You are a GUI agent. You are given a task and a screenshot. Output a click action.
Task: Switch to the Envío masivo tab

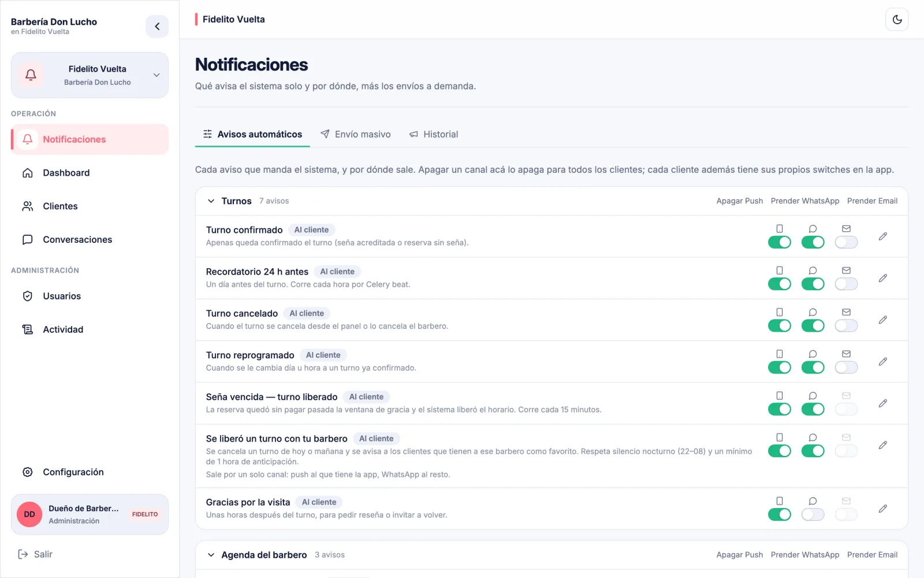tap(356, 134)
